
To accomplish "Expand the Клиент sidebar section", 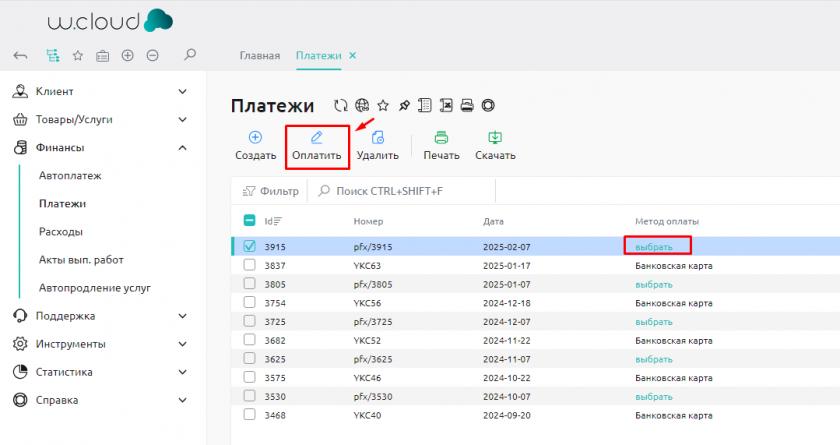I will coord(182,92).
